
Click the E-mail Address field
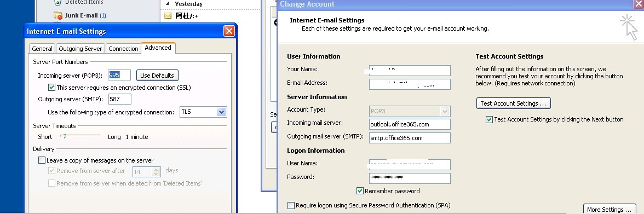tap(410, 84)
